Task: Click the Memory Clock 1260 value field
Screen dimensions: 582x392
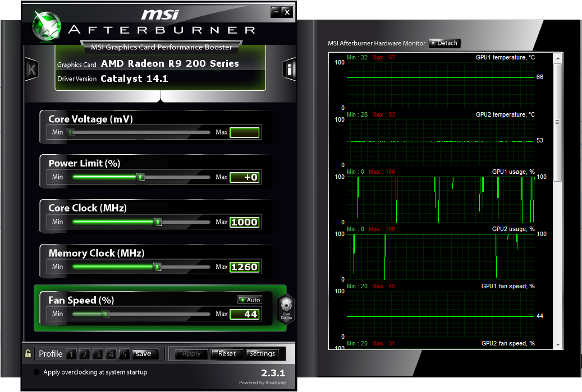Action: (245, 267)
